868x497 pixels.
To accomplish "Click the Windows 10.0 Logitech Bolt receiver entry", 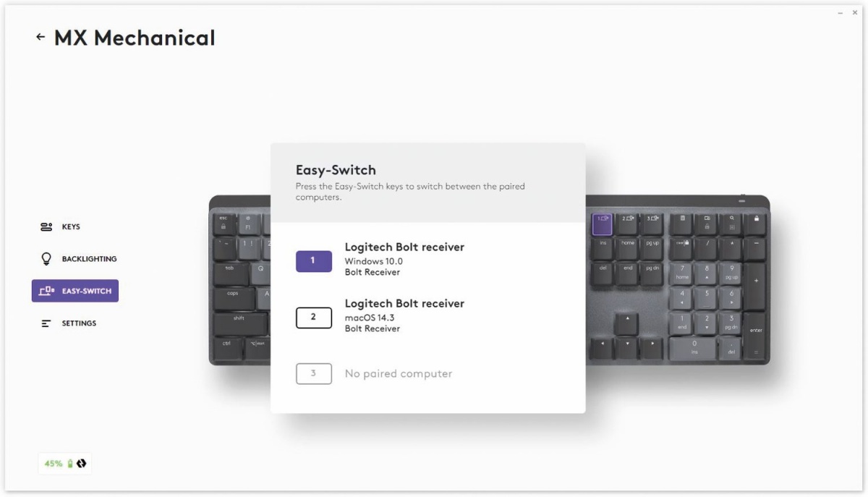I will click(x=404, y=259).
